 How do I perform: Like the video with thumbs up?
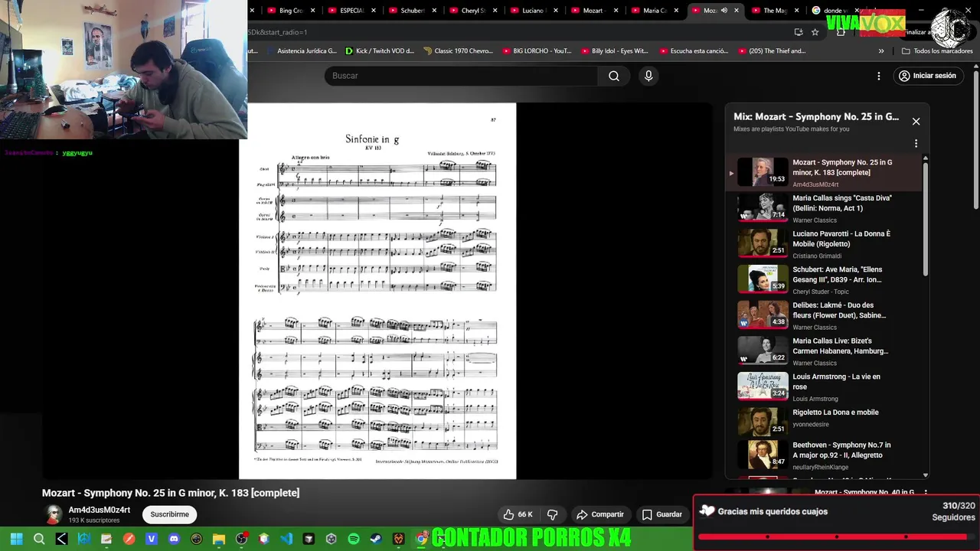[518, 514]
